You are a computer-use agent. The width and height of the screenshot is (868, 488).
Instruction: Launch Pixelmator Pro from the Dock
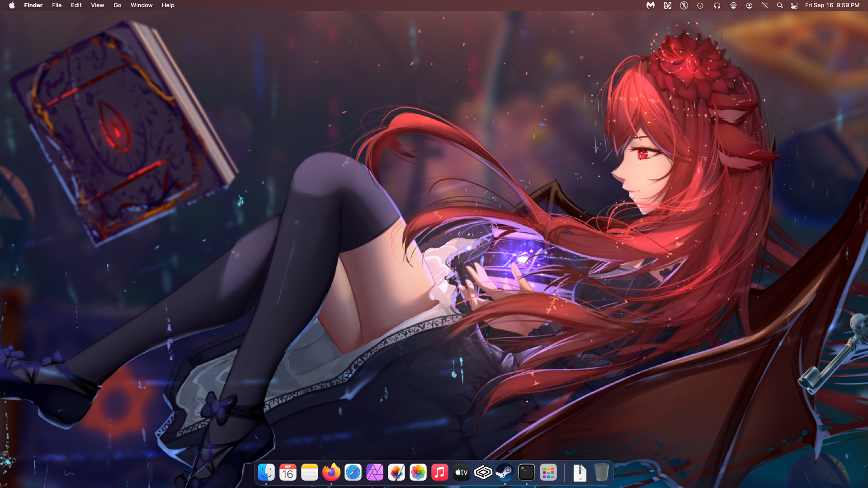point(396,473)
